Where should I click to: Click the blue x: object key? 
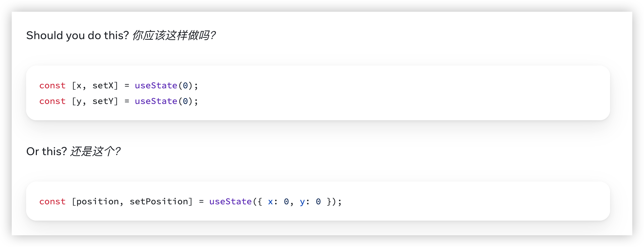coord(271,202)
